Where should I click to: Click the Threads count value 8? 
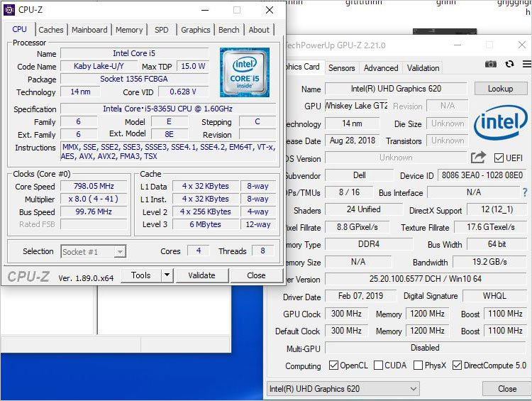click(x=262, y=251)
